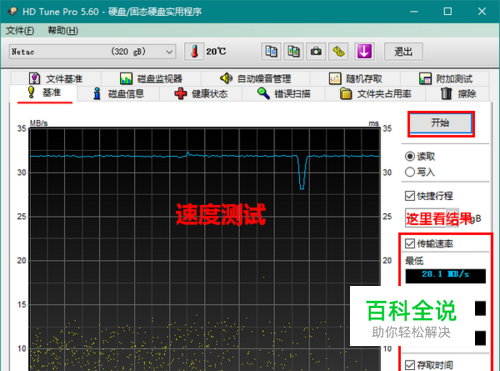Open the 磁盘信息 tab
500x371 pixels.
pyautogui.click(x=119, y=94)
